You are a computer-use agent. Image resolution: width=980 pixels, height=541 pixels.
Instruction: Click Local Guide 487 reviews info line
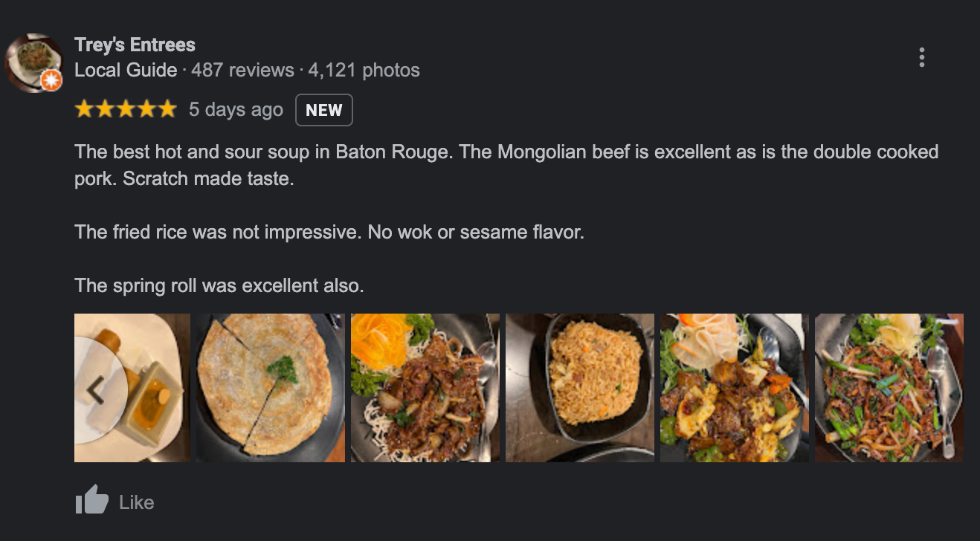(247, 71)
